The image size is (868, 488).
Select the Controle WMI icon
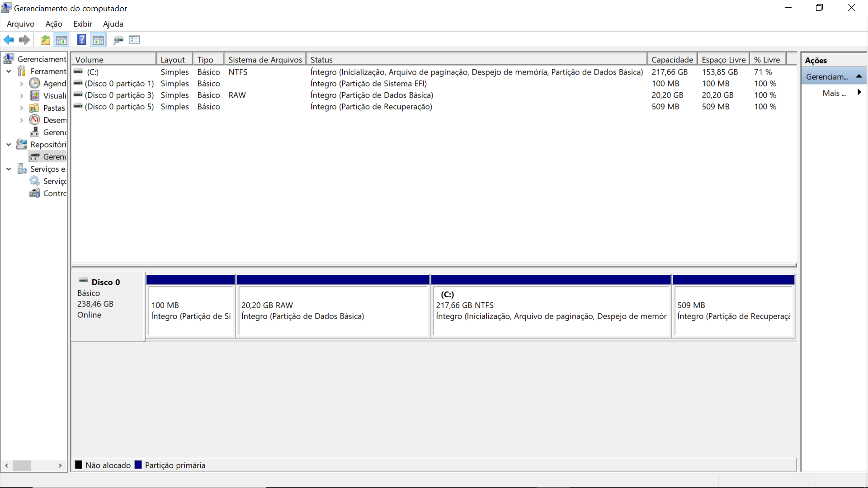34,193
